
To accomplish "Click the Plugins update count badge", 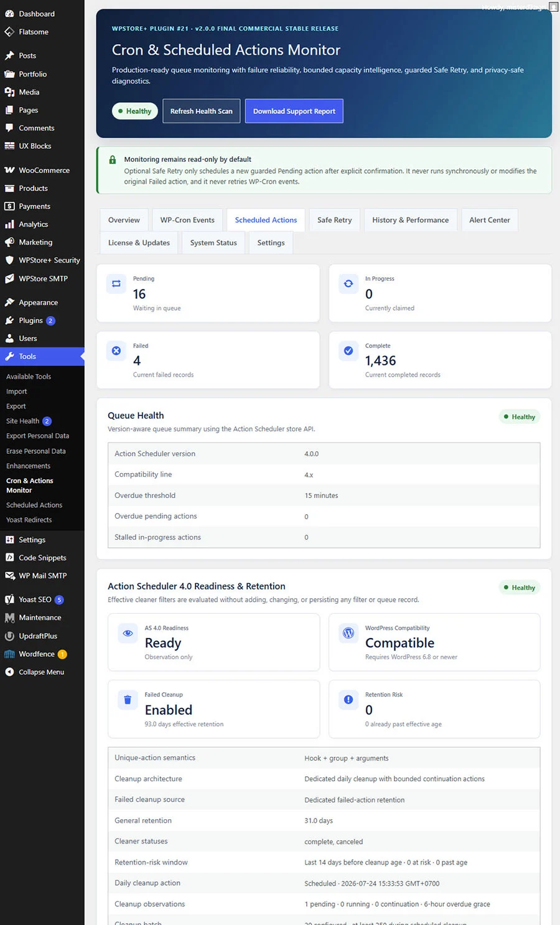I will coord(50,321).
